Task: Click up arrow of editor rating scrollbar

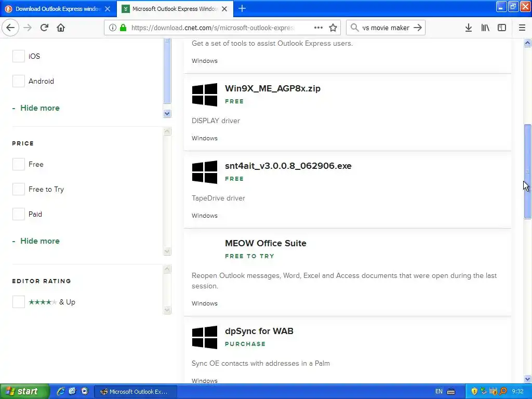Action: click(167, 269)
